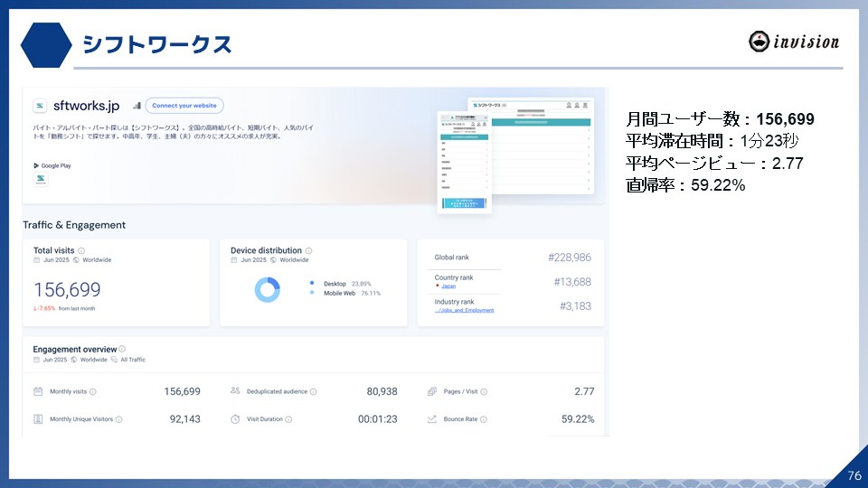
Task: Click the info icon beside Visit Duration
Action: [x=288, y=419]
